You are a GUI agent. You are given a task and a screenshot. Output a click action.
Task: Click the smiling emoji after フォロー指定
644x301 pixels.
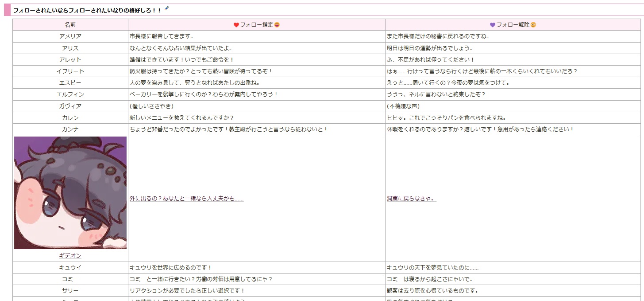(277, 25)
